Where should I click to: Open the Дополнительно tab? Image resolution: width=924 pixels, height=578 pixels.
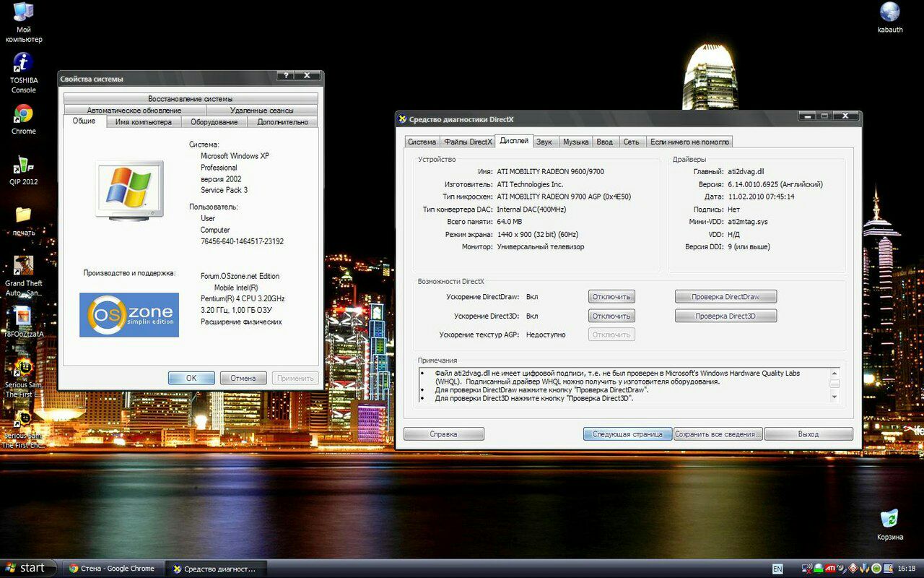coord(283,121)
